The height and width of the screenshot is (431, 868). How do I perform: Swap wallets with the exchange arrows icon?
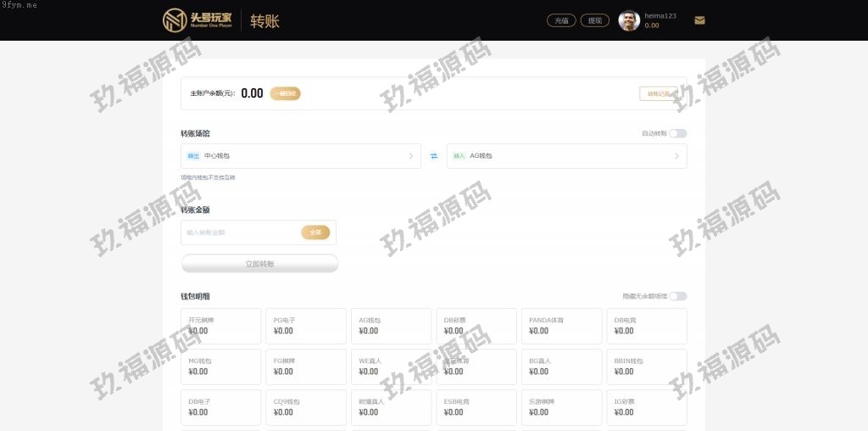434,156
